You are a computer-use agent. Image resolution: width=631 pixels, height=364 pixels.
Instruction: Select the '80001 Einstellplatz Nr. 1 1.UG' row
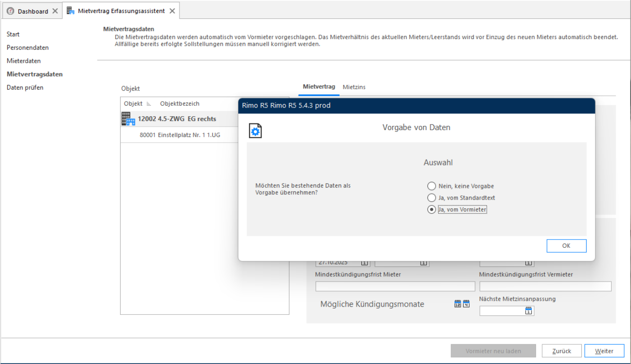pos(180,135)
